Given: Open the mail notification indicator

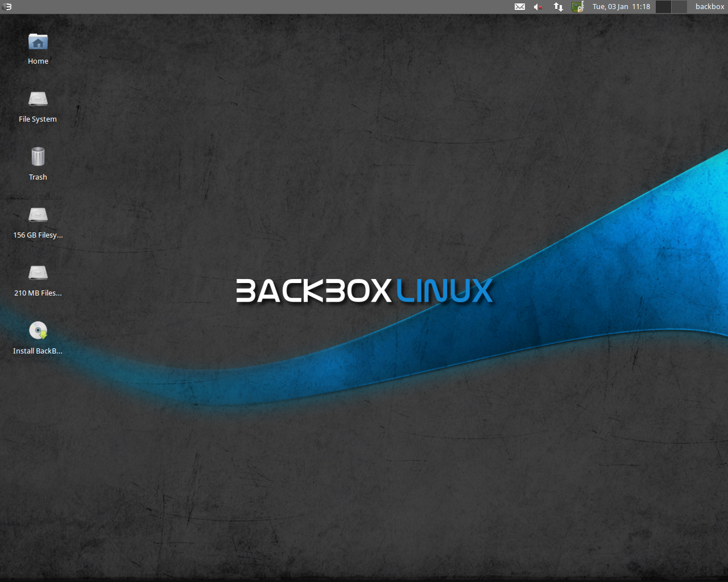Looking at the screenshot, I should click(x=520, y=7).
